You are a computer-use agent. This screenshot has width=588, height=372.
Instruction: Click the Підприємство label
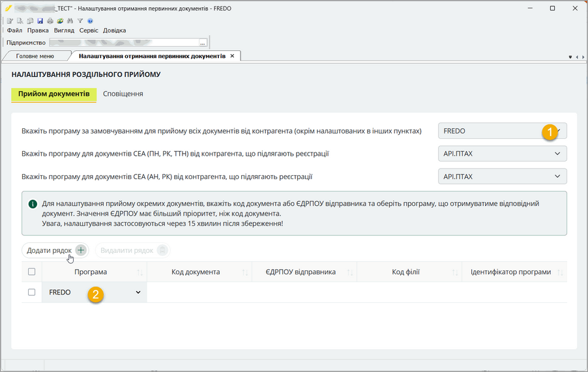click(x=26, y=43)
